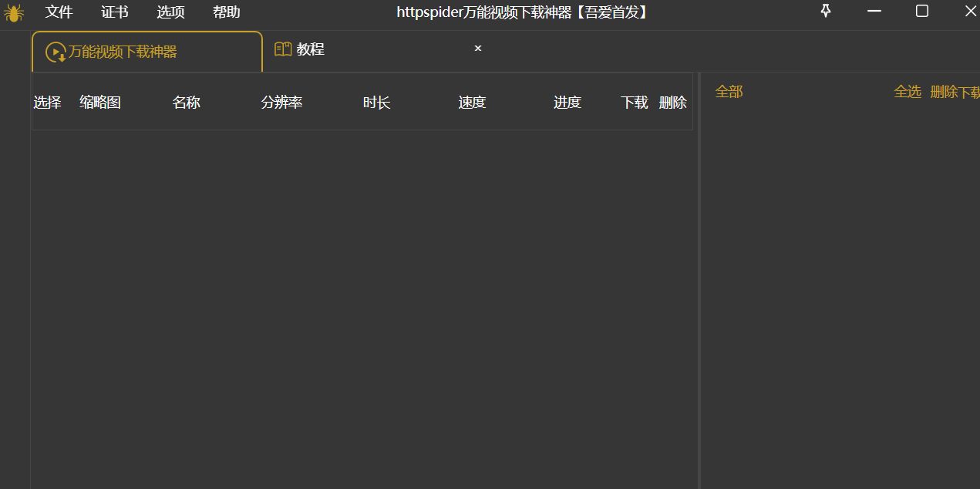This screenshot has height=489, width=980.
Task: Click the spider logo icon top-left
Action: 14,12
